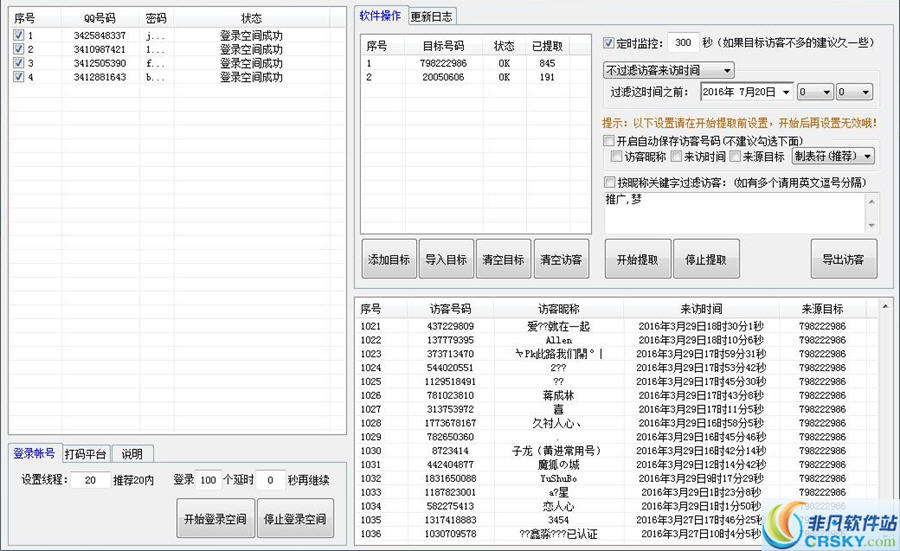
Task: Click the 访客昵称 column header in visitor list
Action: [558, 309]
